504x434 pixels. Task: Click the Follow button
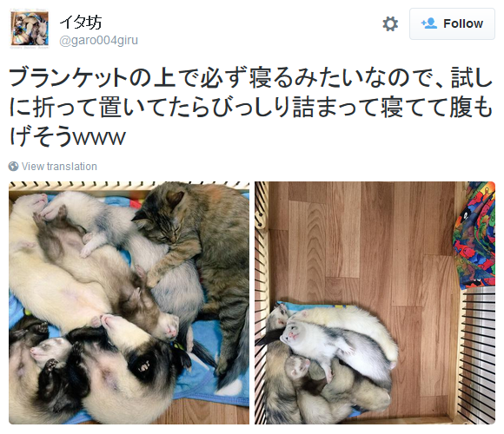(x=452, y=24)
